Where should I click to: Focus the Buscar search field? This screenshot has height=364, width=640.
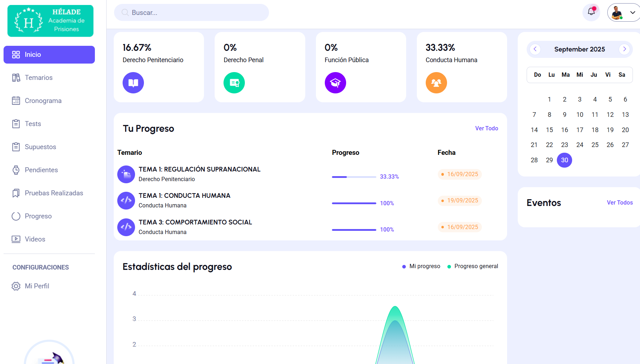click(192, 13)
